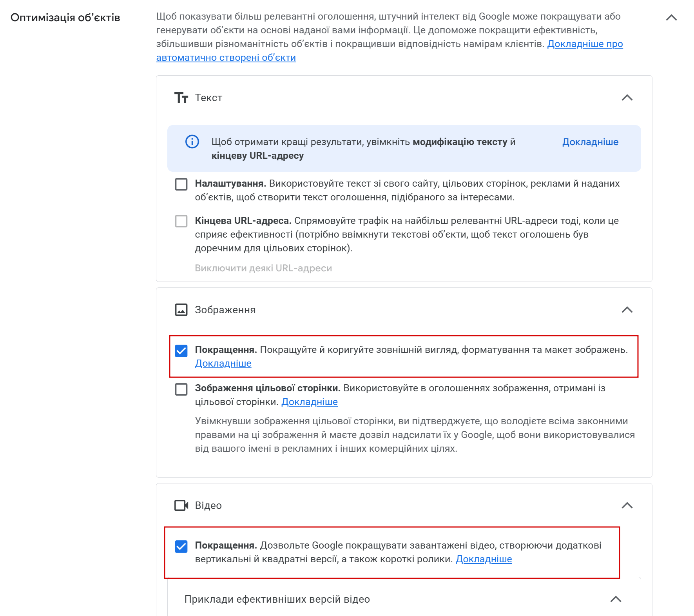Collapse Приклади ефективніших версій відео
The width and height of the screenshot is (694, 616).
click(x=616, y=599)
